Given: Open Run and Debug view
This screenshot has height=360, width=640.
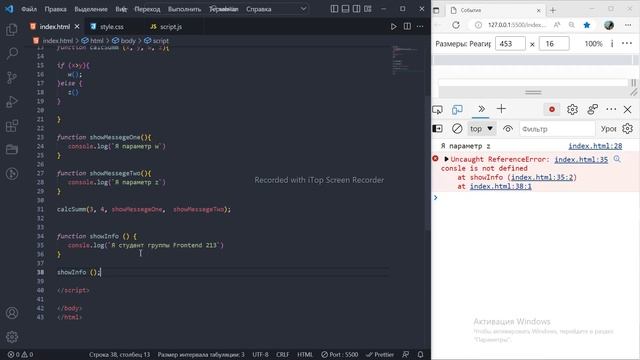Looking at the screenshot, I should click(x=12, y=101).
